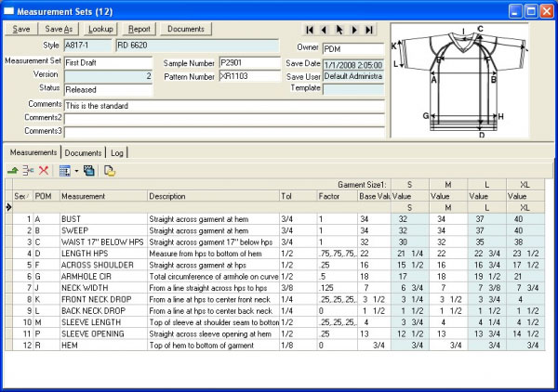Jump to last record arrow
Screen dimensions: 558x392
pyautogui.click(x=369, y=30)
